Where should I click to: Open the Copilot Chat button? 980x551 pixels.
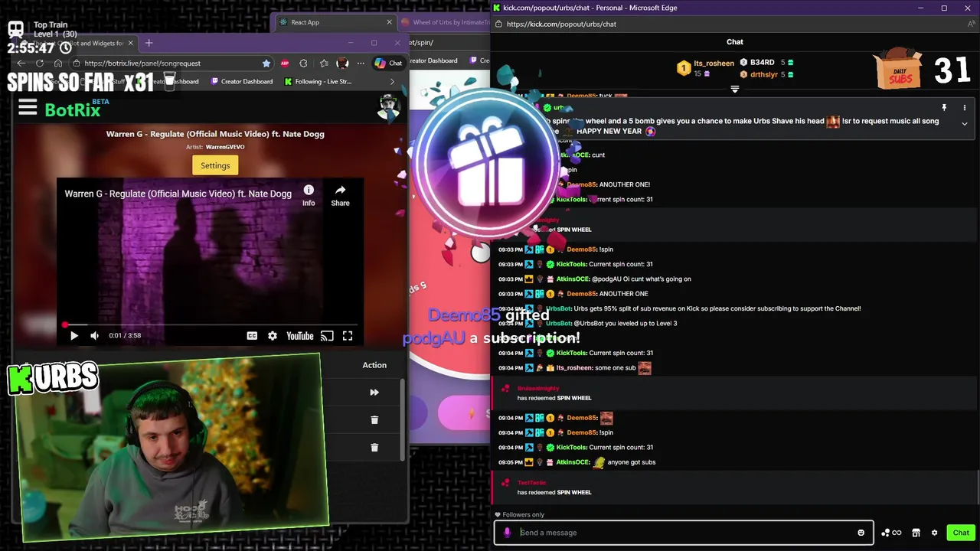point(389,64)
